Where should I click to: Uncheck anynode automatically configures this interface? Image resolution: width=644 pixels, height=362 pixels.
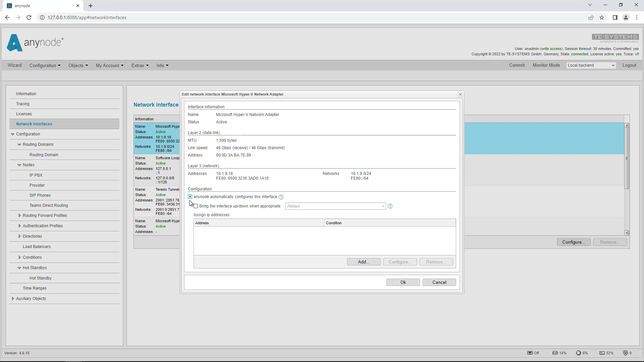[x=190, y=197]
